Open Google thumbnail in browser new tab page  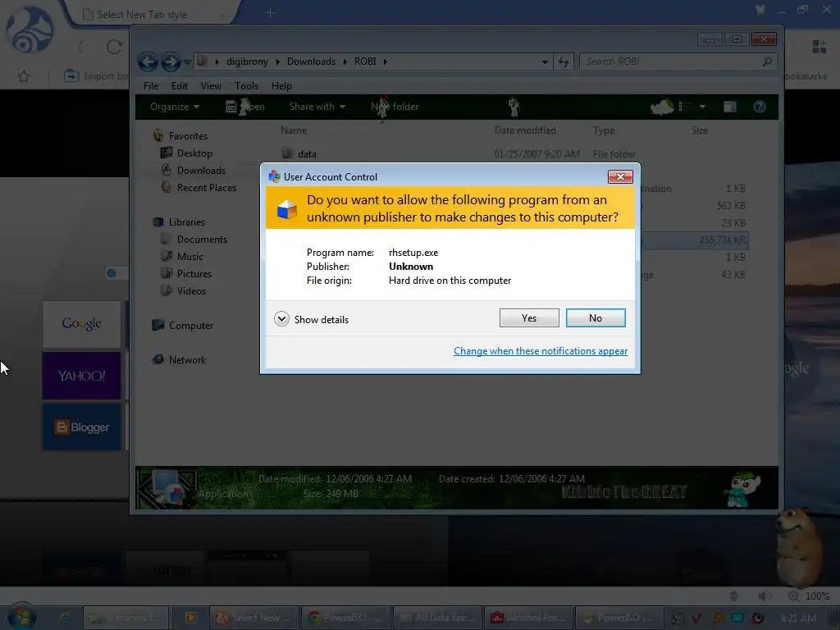pos(81,323)
